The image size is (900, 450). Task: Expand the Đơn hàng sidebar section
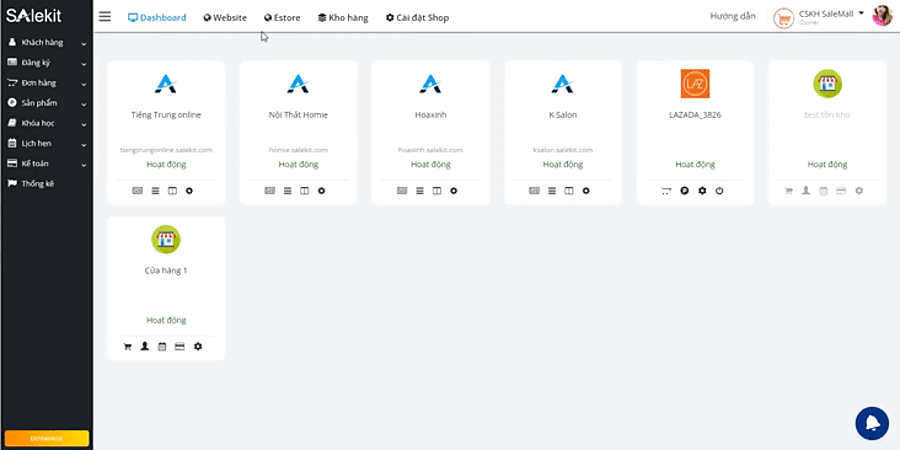pos(46,83)
